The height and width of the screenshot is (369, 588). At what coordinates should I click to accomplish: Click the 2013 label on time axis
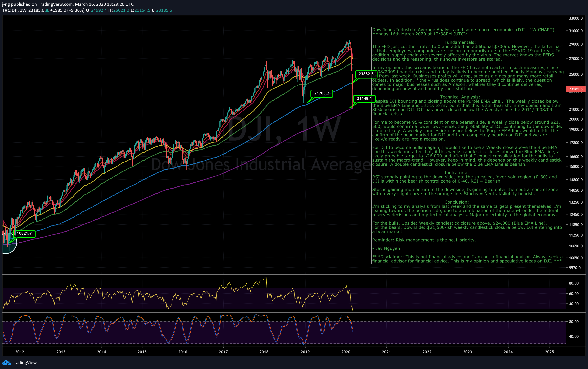(x=61, y=352)
